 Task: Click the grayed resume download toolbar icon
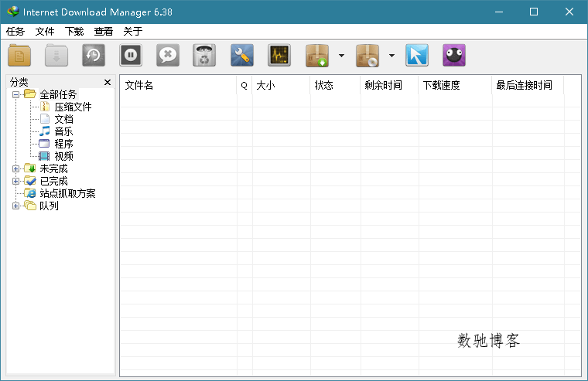tap(56, 56)
